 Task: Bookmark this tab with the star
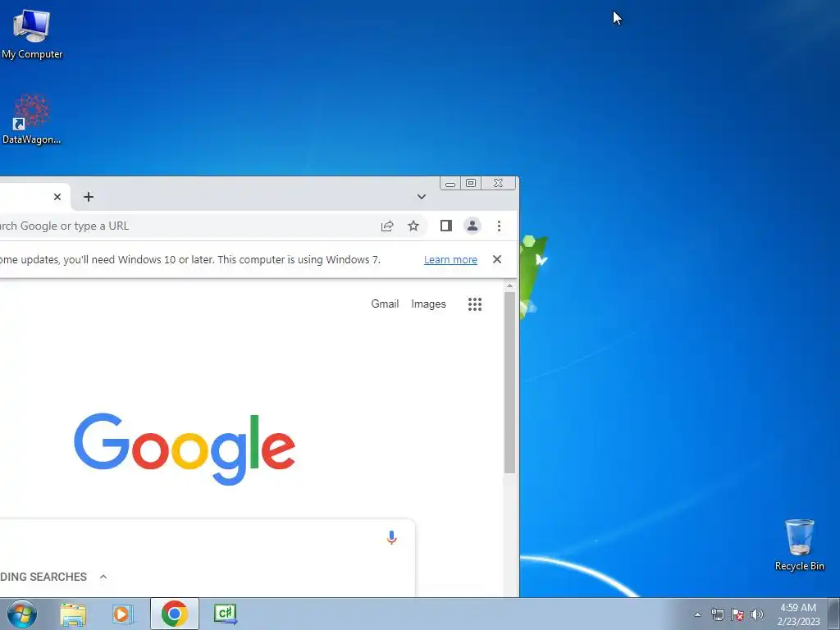[x=413, y=226]
